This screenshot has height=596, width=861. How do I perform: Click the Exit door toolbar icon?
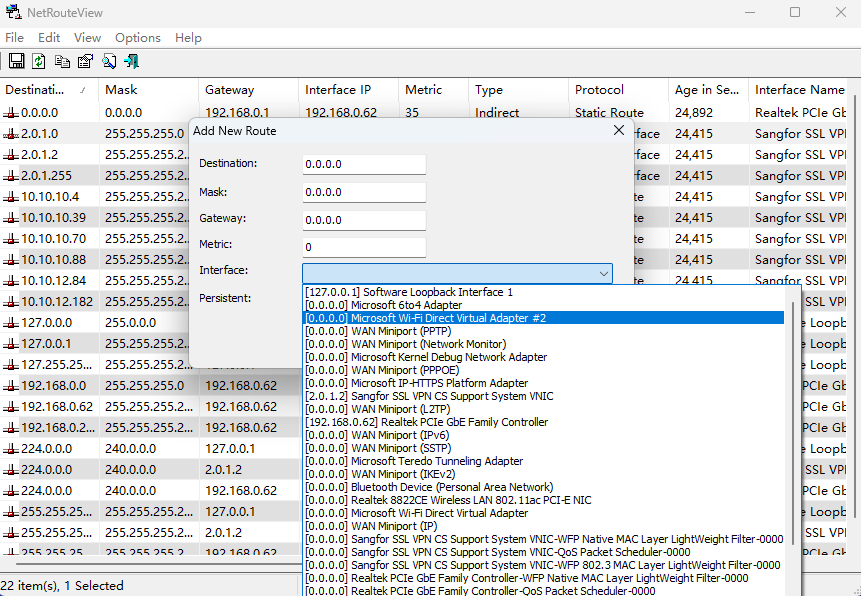click(131, 61)
